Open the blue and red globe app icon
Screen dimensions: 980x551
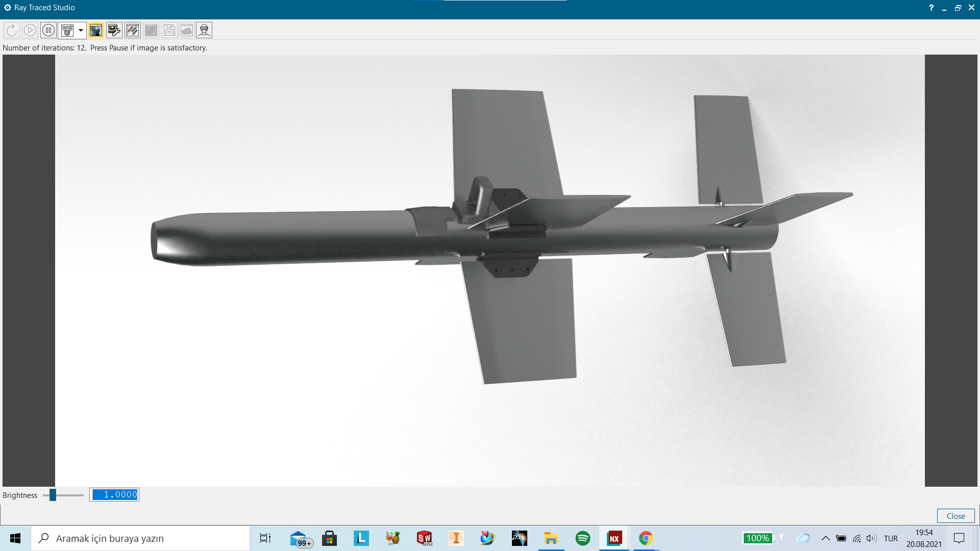tap(488, 538)
